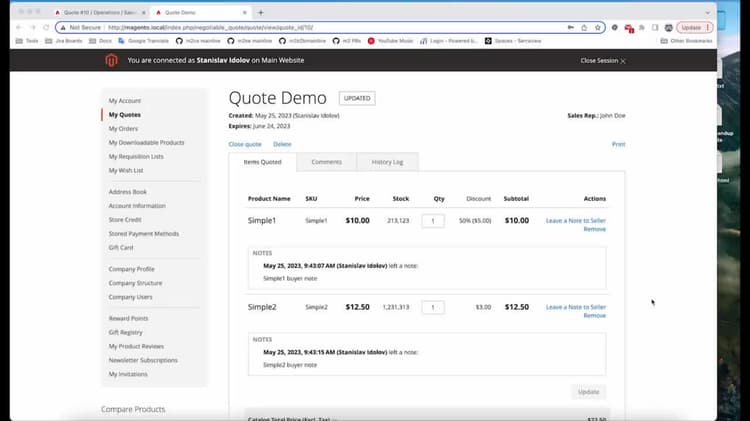Open the Tools bookmark folder
Image resolution: width=750 pixels, height=421 pixels.
coord(27,41)
